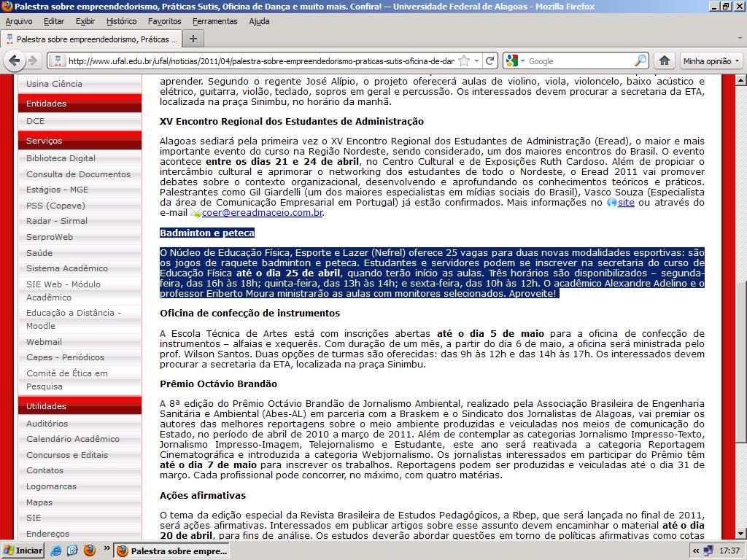747x560 pixels.
Task: Open the Favoritos menu
Action: (164, 21)
